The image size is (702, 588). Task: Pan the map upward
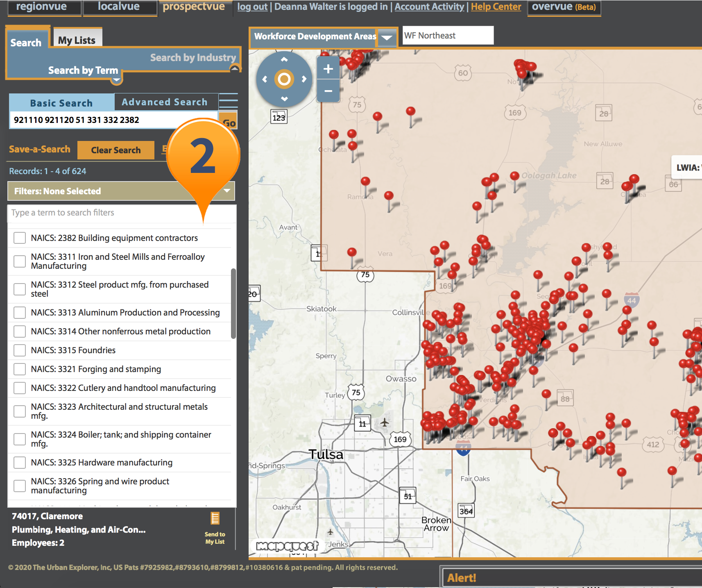click(284, 59)
